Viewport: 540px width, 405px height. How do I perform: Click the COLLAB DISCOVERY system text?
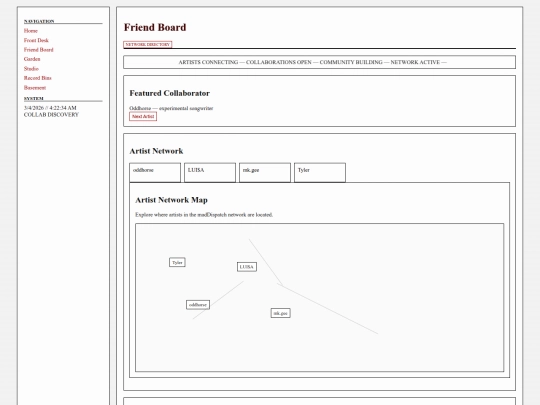(x=51, y=115)
